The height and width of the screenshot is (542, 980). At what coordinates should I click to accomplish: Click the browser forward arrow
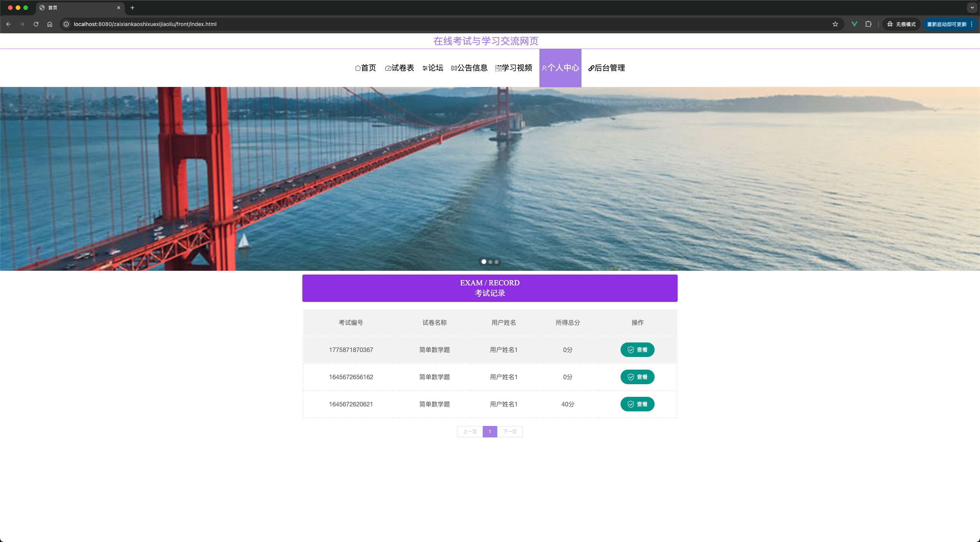point(22,24)
